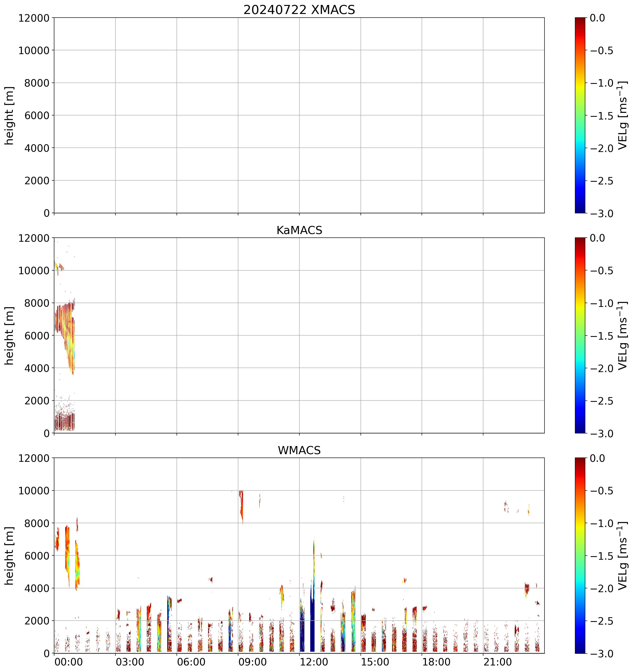634x672 pixels.
Task: Click the 03:00 x-axis tick label
Action: (130, 662)
